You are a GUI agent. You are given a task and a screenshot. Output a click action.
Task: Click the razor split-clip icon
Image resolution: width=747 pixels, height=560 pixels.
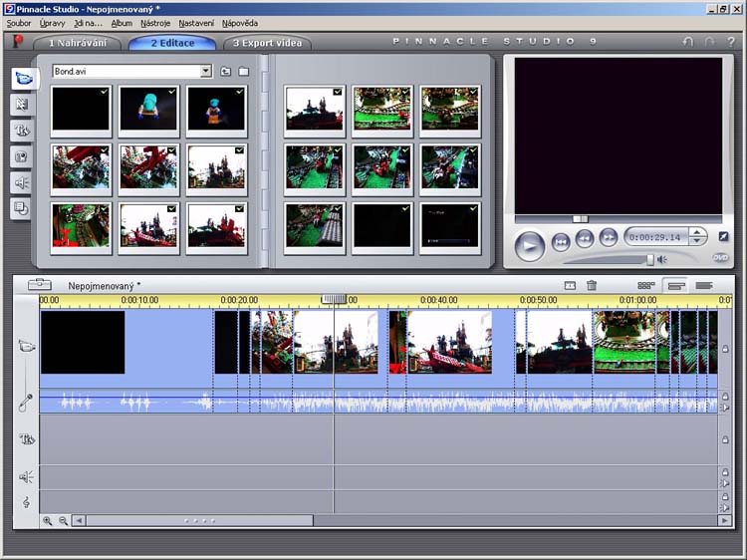pos(570,286)
